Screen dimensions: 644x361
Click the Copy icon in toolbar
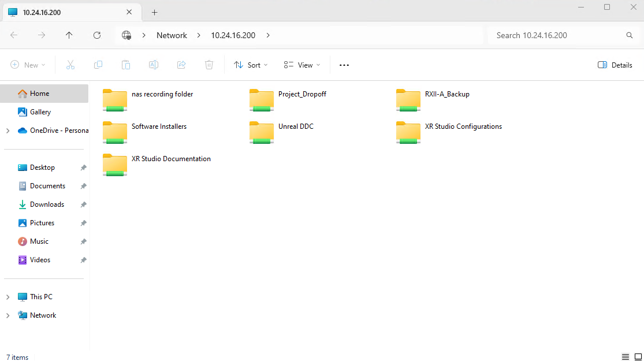point(98,65)
